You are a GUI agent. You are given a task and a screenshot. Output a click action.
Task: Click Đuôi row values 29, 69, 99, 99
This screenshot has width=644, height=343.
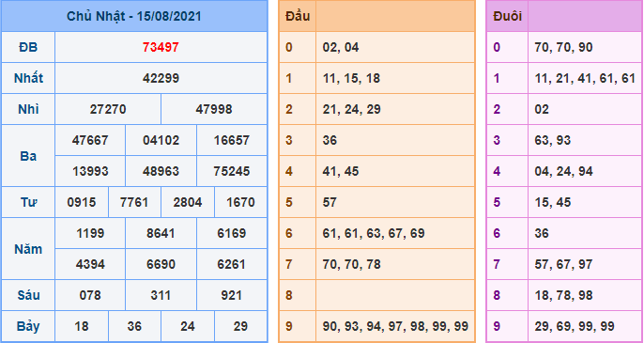pos(575,326)
